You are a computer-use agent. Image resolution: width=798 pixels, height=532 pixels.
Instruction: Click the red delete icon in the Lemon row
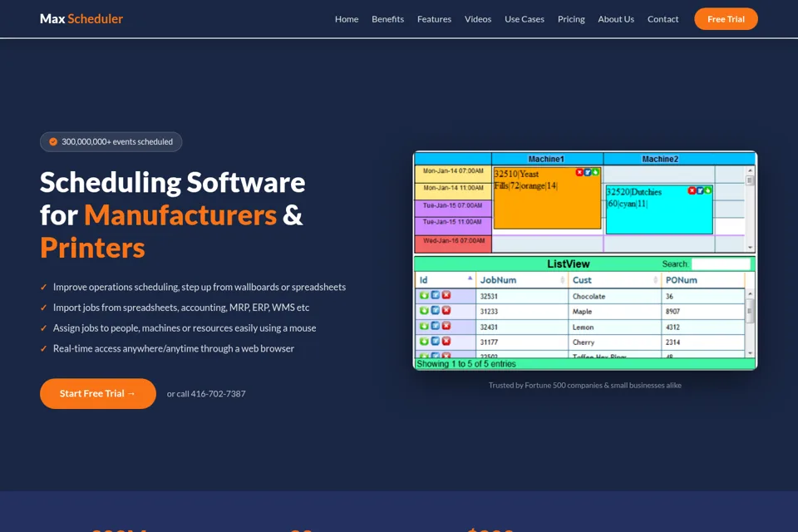pos(446,326)
